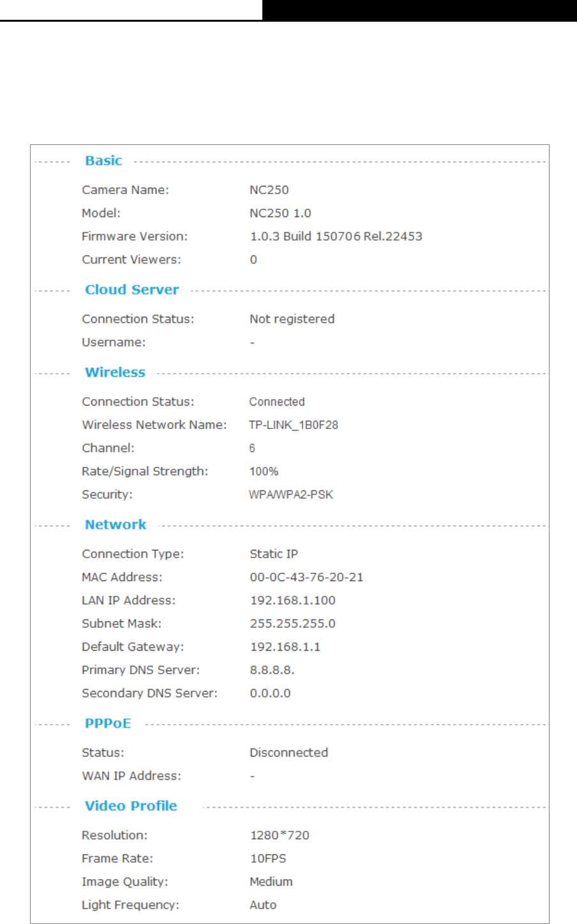Click the Wireless section heading
Screen dimensions: 577x924
point(116,372)
